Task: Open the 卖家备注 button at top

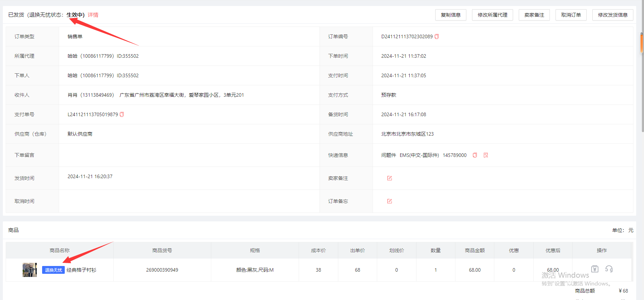Action: pyautogui.click(x=534, y=15)
